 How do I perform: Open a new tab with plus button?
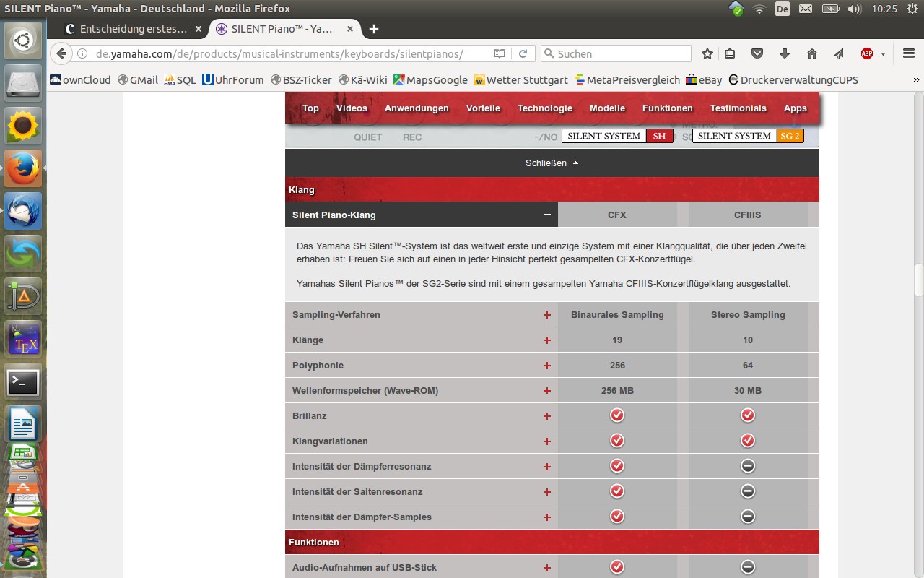pos(373,29)
